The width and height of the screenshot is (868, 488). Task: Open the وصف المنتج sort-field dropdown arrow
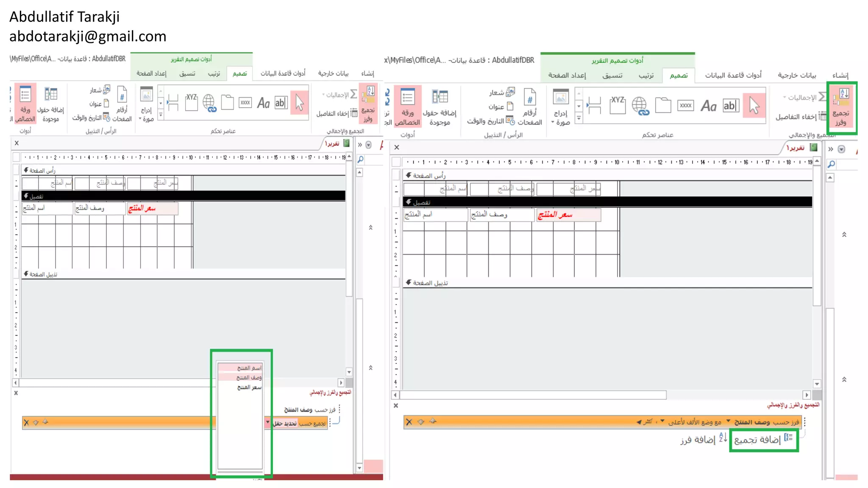point(729,421)
